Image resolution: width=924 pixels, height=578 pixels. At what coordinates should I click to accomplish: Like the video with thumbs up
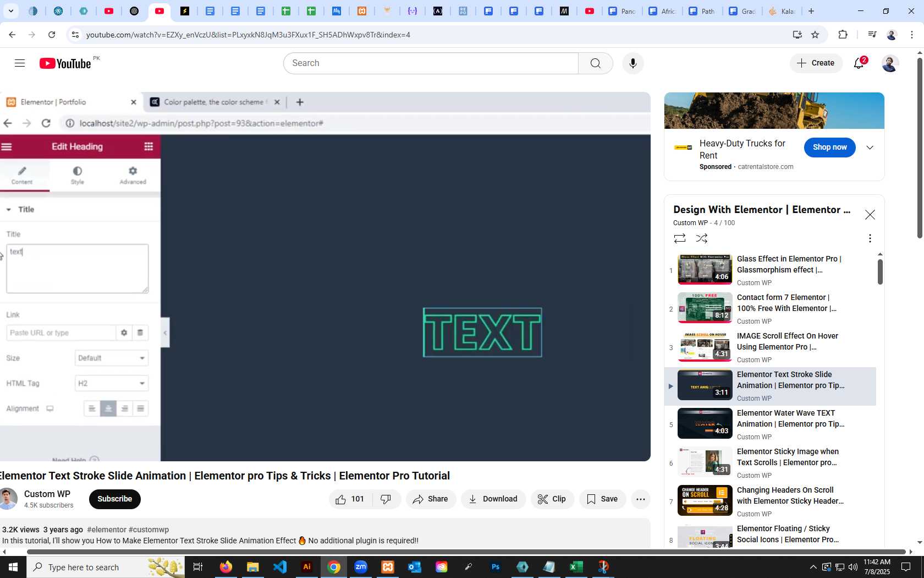click(x=350, y=499)
